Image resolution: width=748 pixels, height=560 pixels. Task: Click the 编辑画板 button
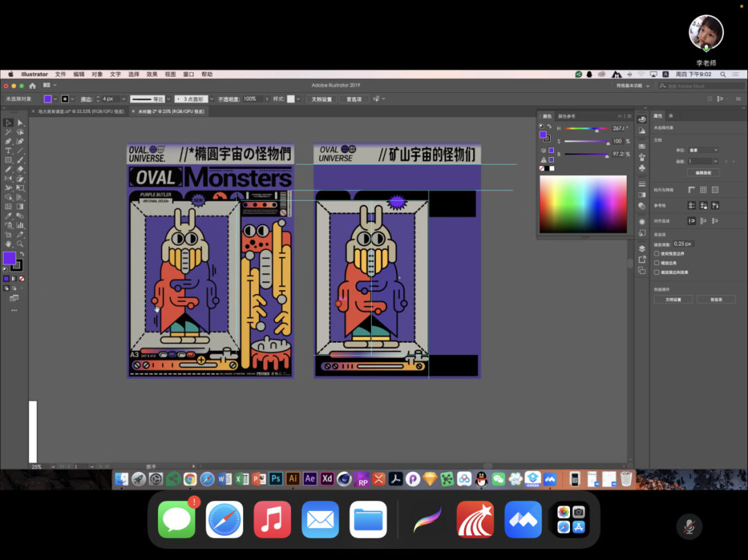coord(703,172)
